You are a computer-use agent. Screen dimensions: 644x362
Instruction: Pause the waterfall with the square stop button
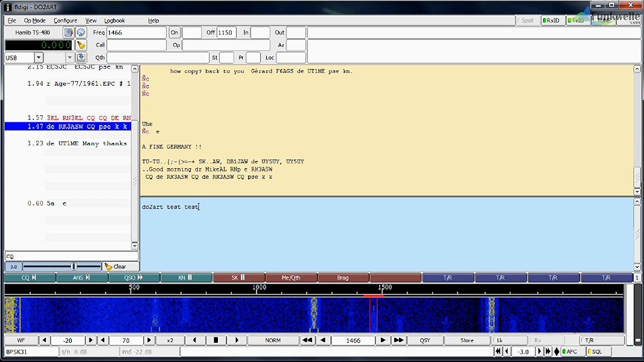(215, 340)
